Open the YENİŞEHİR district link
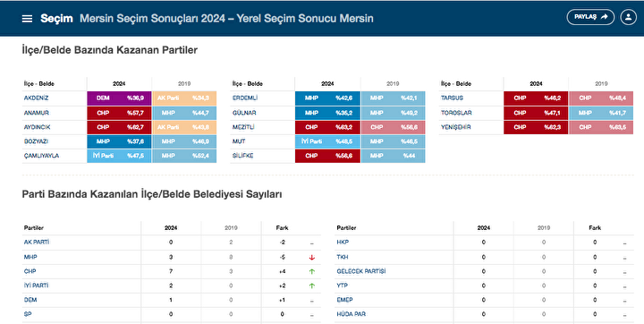Viewport: 644px width, 324px height. click(456, 127)
